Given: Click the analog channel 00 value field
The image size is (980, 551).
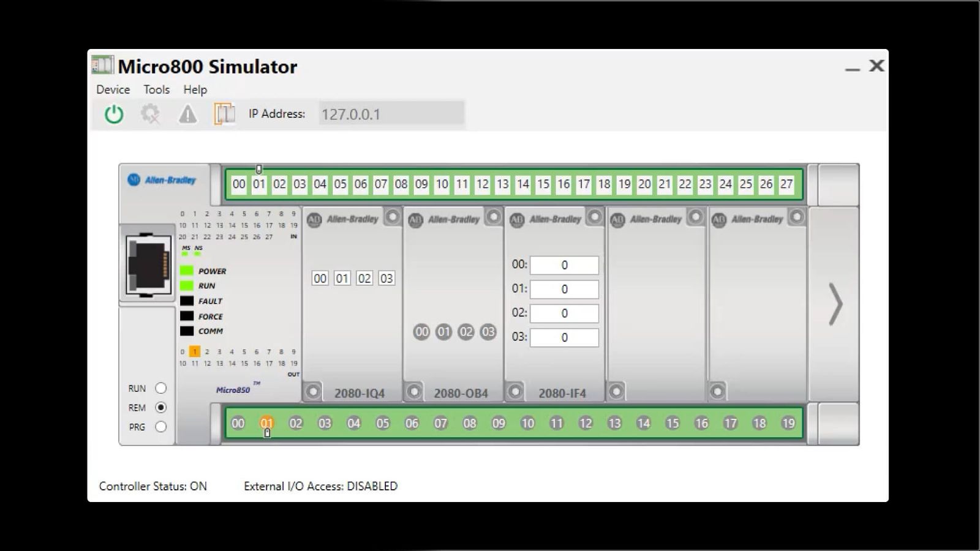Looking at the screenshot, I should (x=563, y=264).
